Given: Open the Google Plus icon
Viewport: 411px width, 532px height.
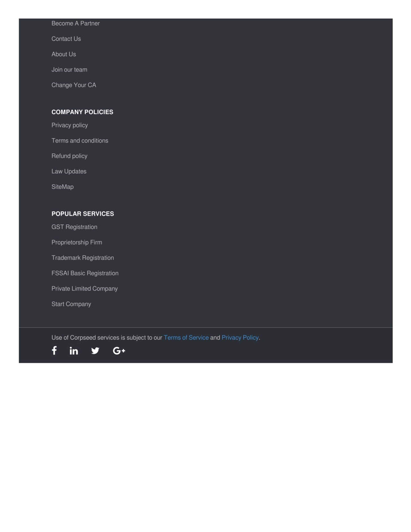Looking at the screenshot, I should point(119,351).
